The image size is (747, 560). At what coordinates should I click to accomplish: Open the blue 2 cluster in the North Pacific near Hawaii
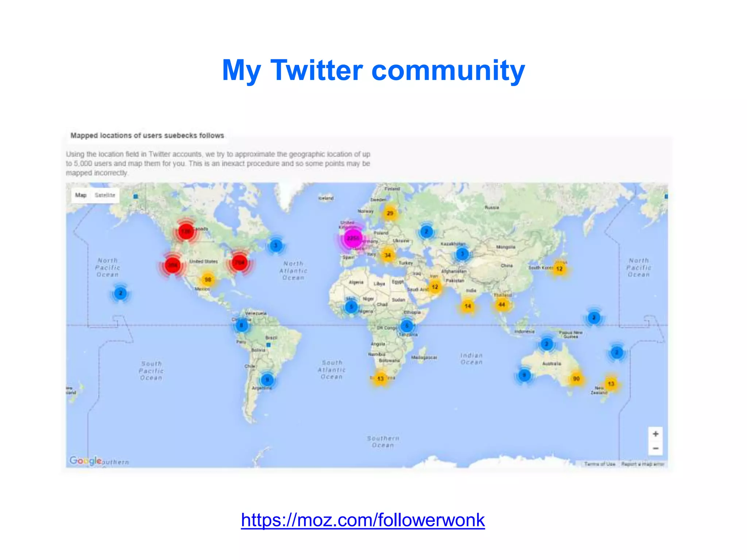click(120, 293)
